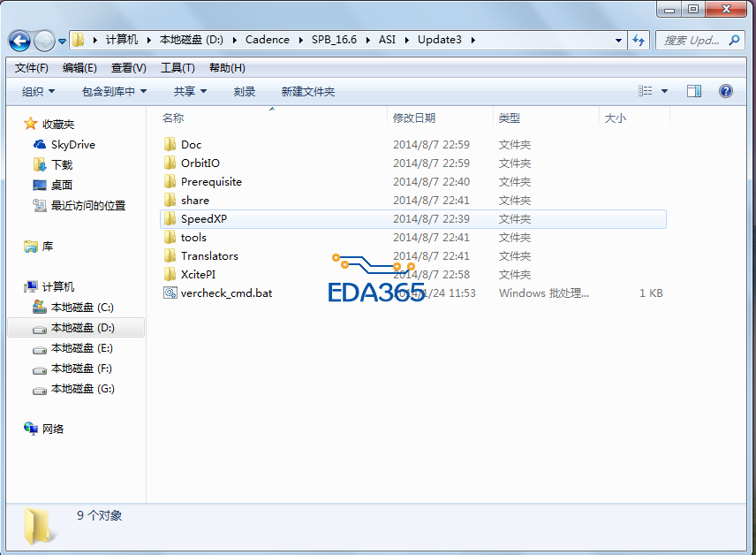Toggle the preview pane button
Viewport: 756px width, 555px height.
click(x=694, y=91)
